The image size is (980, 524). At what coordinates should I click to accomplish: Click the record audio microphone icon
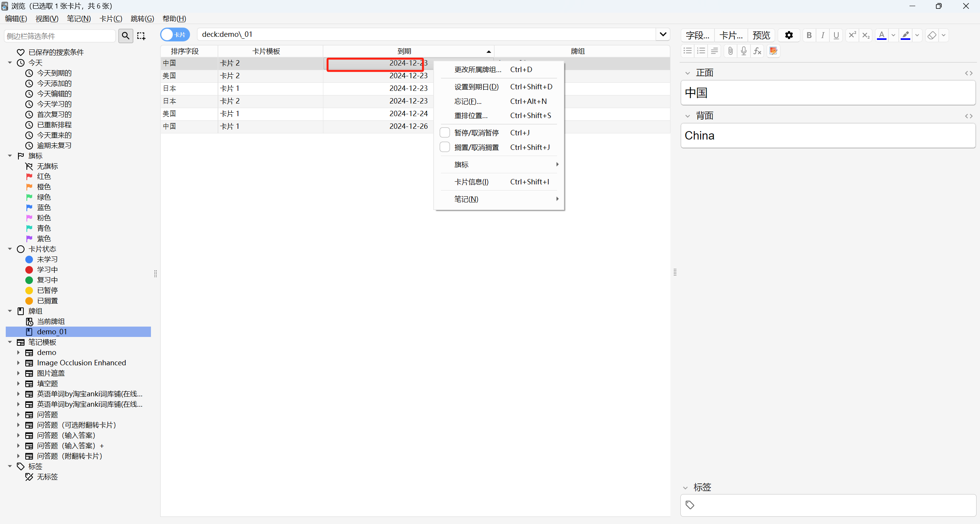point(744,51)
